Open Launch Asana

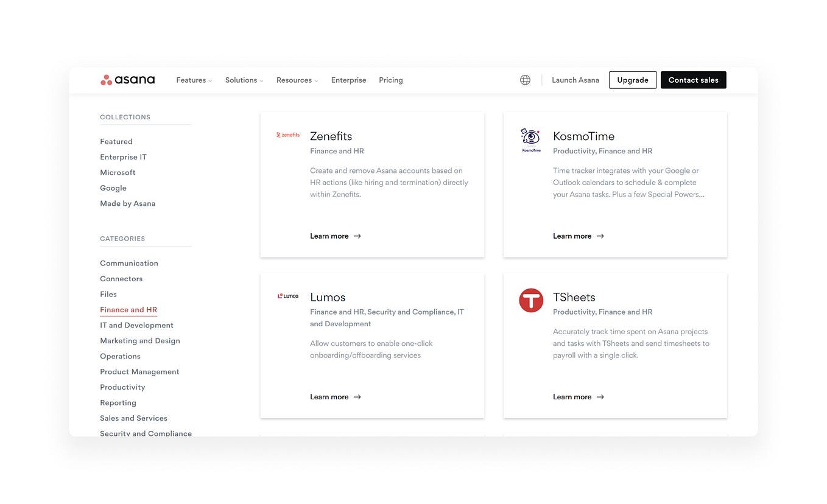(575, 80)
